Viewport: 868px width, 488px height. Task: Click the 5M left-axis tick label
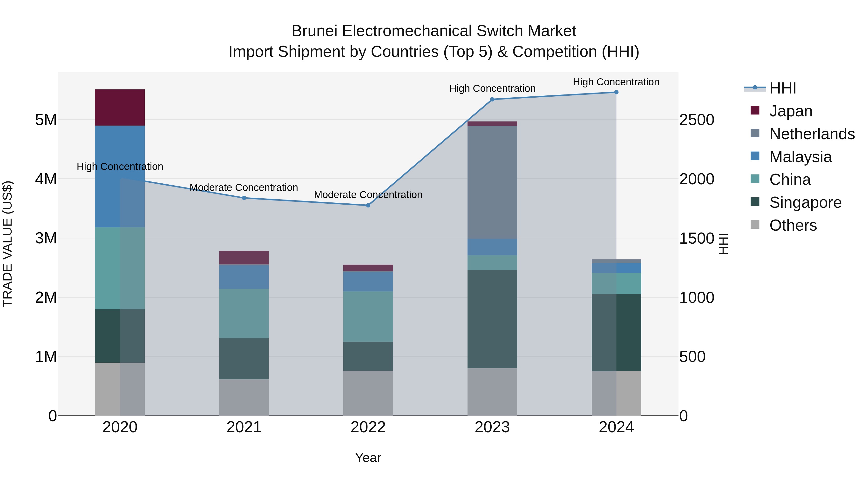[x=46, y=120]
